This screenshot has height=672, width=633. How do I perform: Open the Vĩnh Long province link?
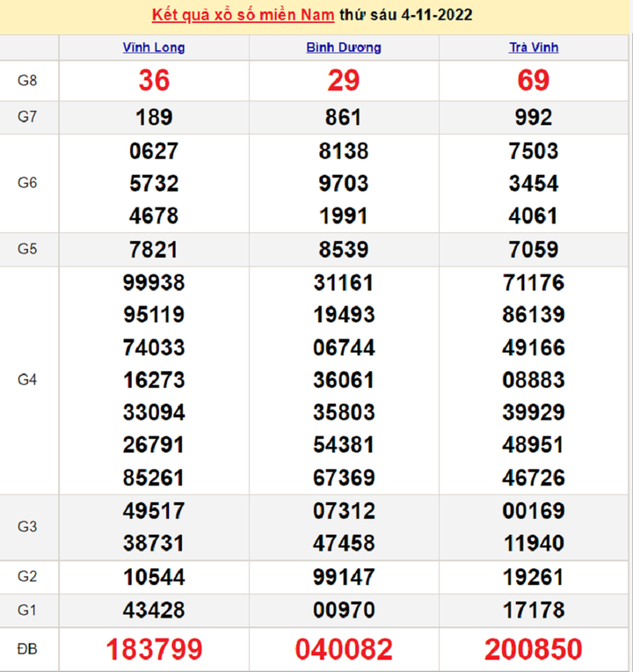click(154, 47)
